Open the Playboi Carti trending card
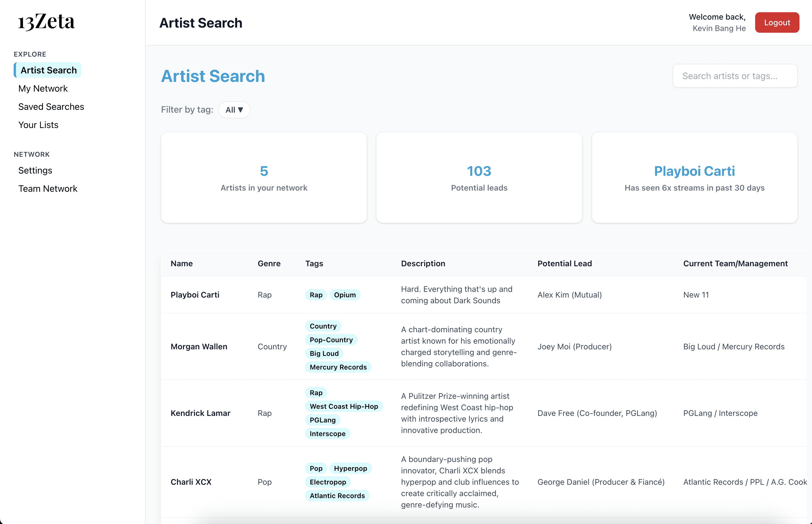This screenshot has width=812, height=524. [694, 178]
